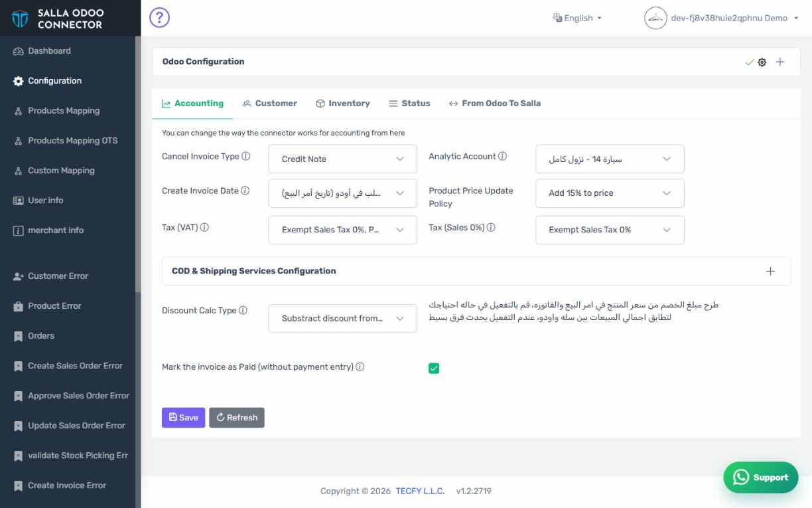The image size is (812, 508).
Task: Click the Update Sales Order Error icon
Action: pyautogui.click(x=18, y=426)
